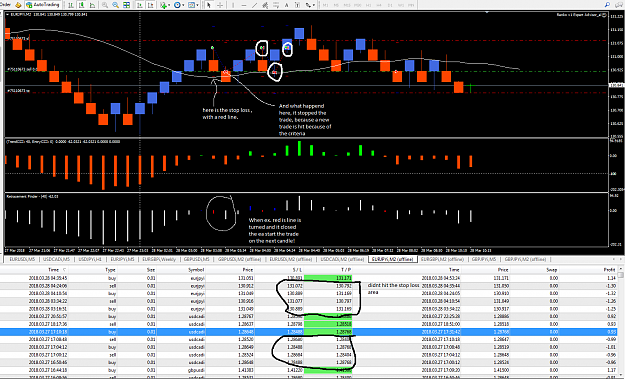Set timeframe to M5
The height and width of the screenshot is (379, 625).
click(x=337, y=5)
